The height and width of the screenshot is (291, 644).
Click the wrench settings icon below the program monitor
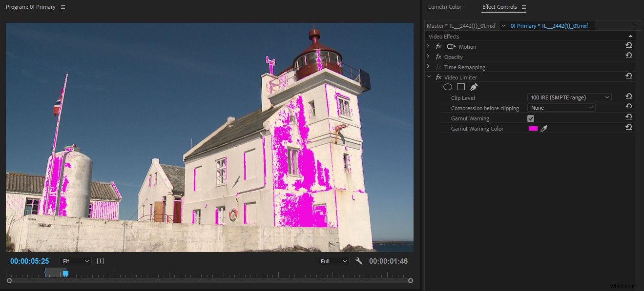[x=359, y=261]
